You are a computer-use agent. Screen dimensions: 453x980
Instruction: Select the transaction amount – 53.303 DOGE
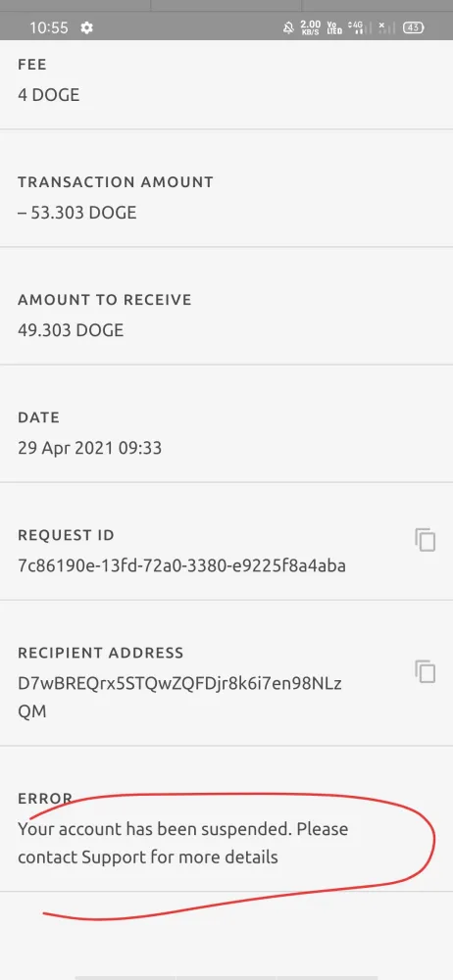point(76,213)
